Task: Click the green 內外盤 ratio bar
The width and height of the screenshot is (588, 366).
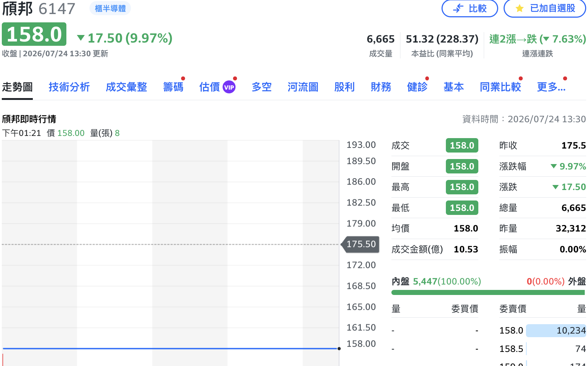Action: 488,292
